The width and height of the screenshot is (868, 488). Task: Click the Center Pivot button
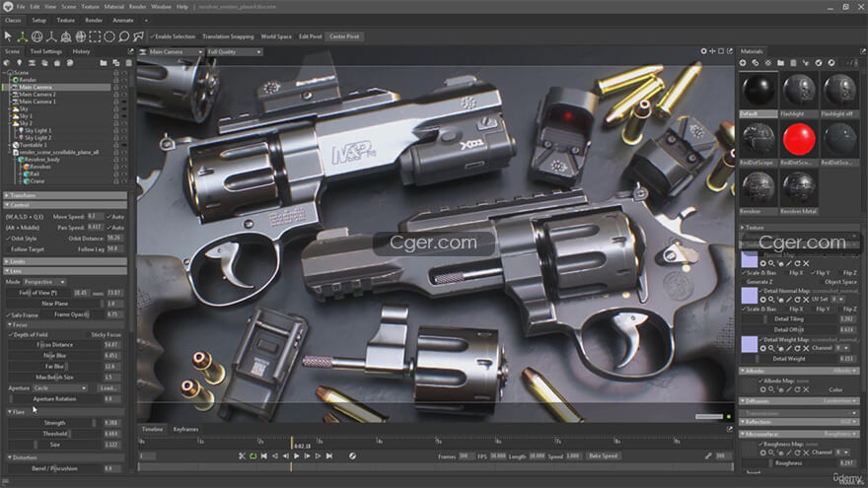[x=344, y=36]
